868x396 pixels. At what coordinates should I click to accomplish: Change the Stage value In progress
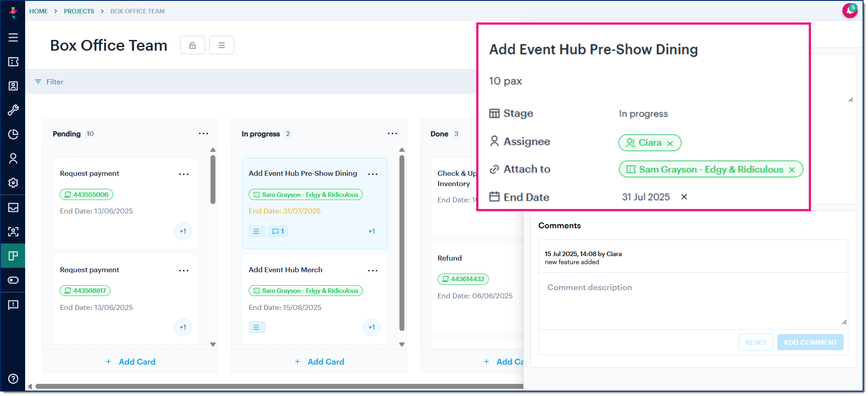pyautogui.click(x=643, y=114)
